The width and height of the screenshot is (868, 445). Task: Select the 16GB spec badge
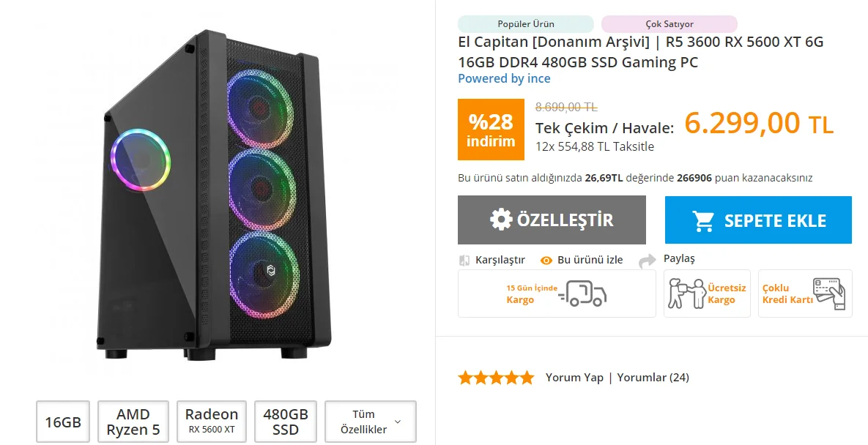click(x=63, y=422)
